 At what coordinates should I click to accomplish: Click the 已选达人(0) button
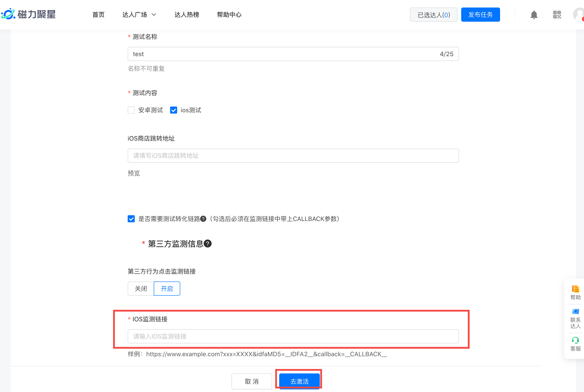(434, 15)
